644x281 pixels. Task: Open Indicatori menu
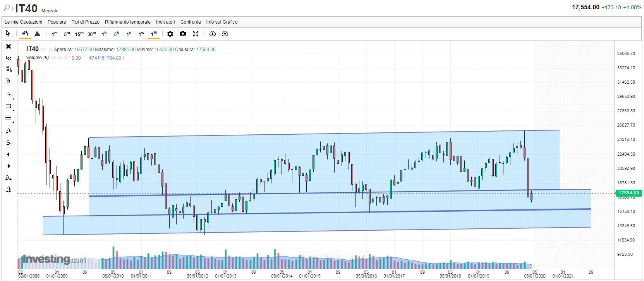(x=165, y=22)
